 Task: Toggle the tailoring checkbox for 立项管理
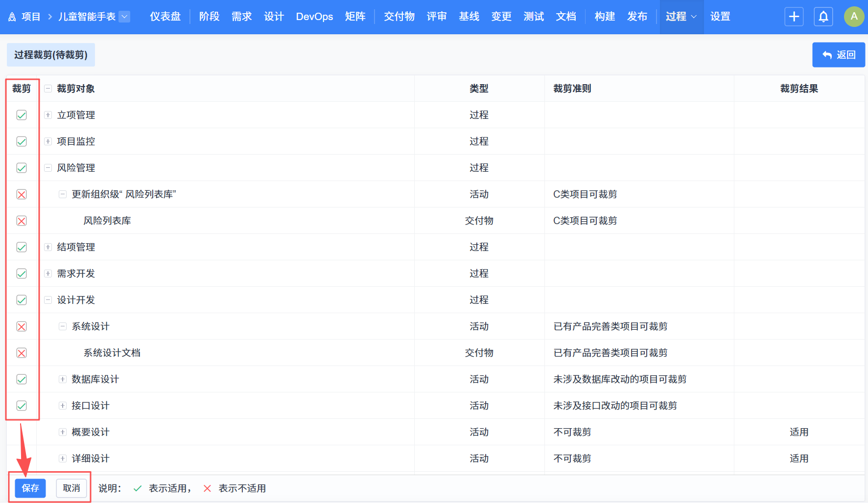[22, 115]
